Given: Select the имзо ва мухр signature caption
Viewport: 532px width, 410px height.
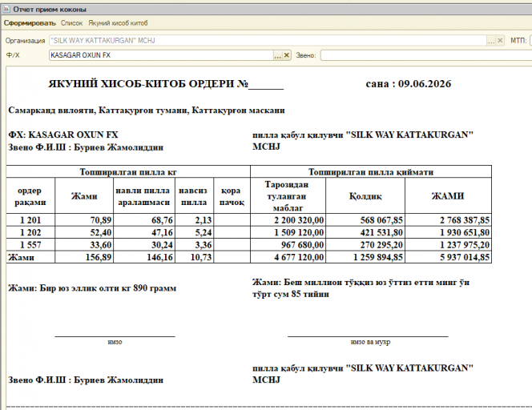Looking at the screenshot, I should (370, 342).
